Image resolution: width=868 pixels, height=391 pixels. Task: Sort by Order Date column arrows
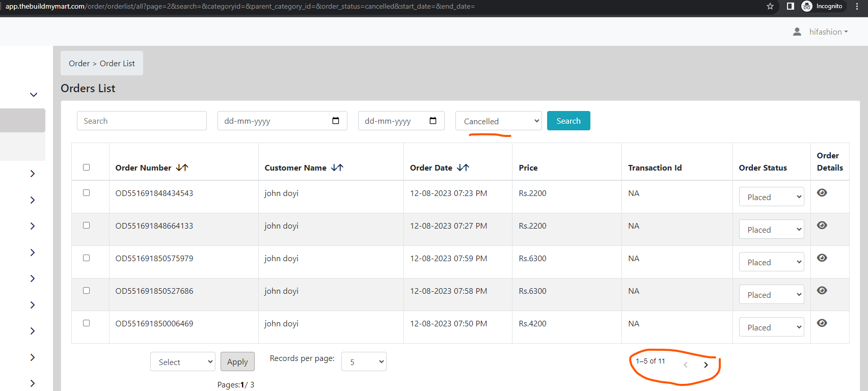463,167
